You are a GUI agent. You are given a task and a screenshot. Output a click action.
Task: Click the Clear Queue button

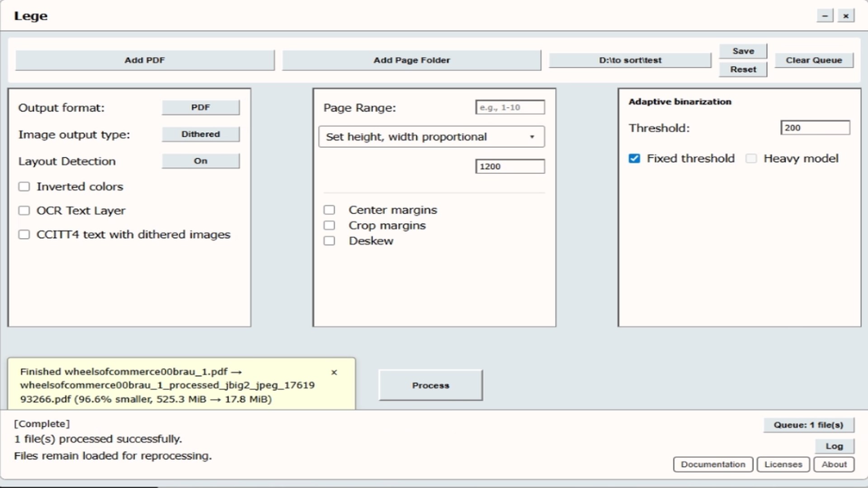pyautogui.click(x=813, y=60)
